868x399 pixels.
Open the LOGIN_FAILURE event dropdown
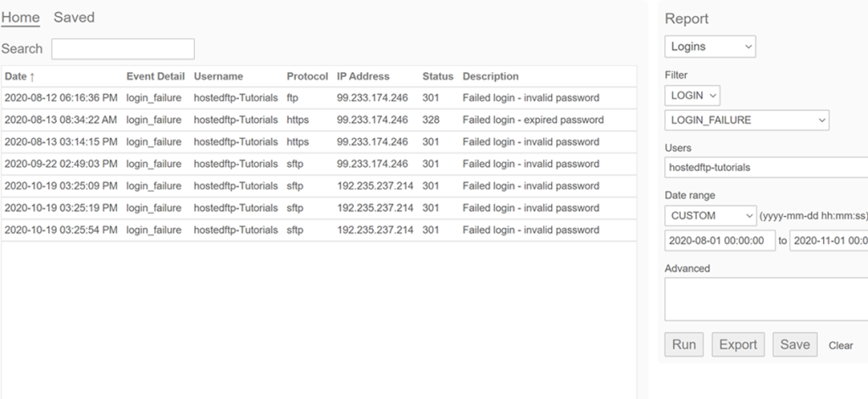pyautogui.click(x=747, y=120)
